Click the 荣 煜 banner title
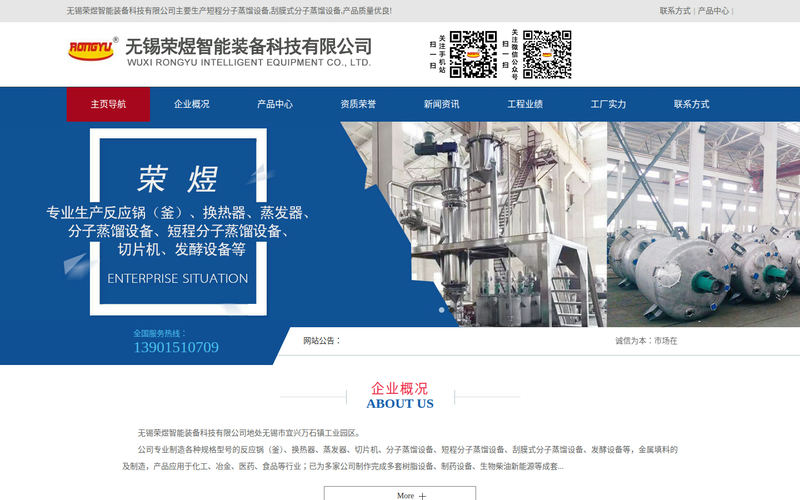This screenshot has width=800, height=500. coord(178,179)
